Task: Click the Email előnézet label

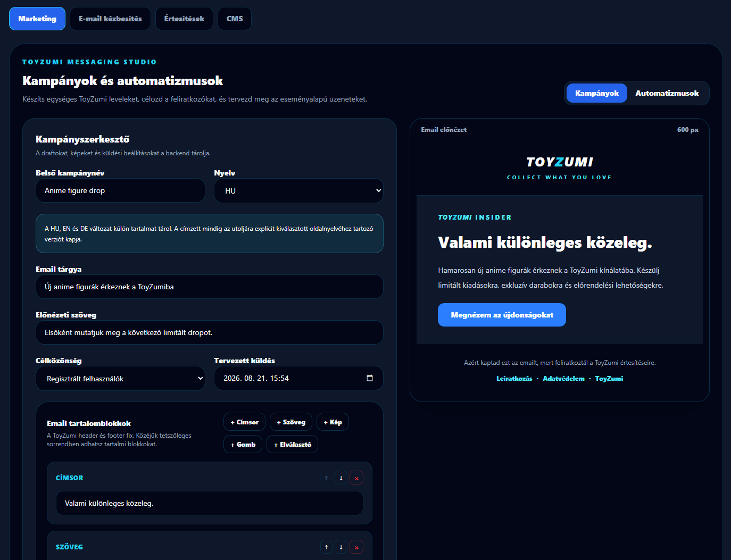Action: 444,130
